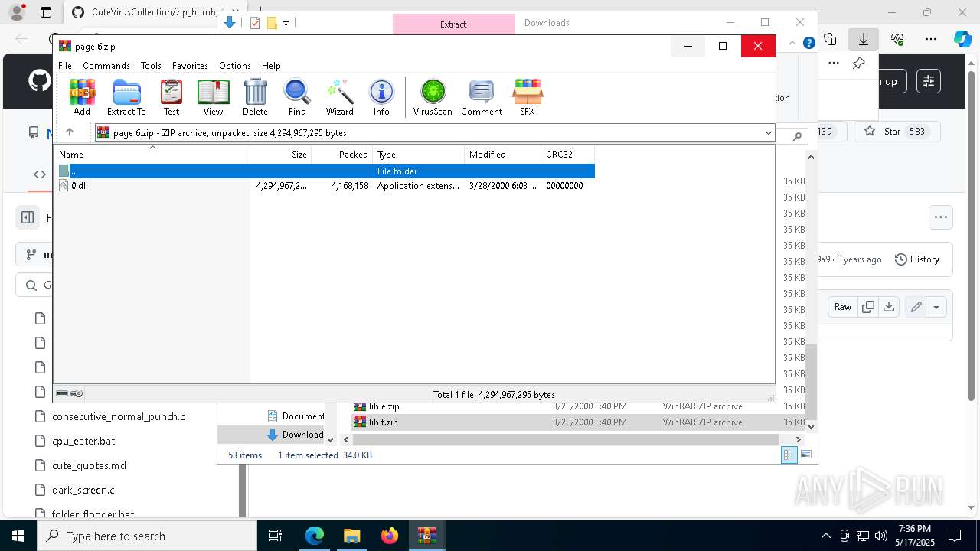Screen dimensions: 980x551
Task: Click the Explorer horizontal scrollbar
Action: click(x=566, y=440)
